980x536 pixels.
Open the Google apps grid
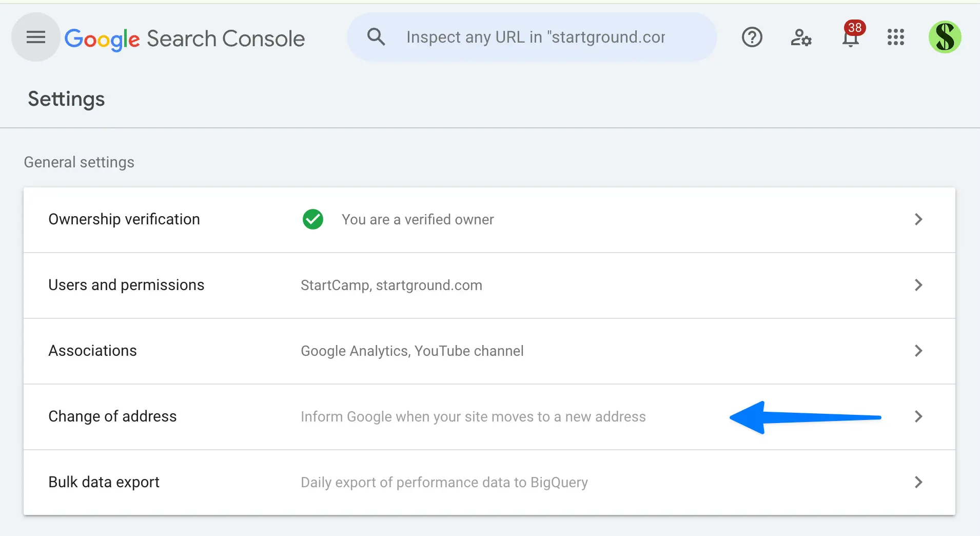pos(896,37)
